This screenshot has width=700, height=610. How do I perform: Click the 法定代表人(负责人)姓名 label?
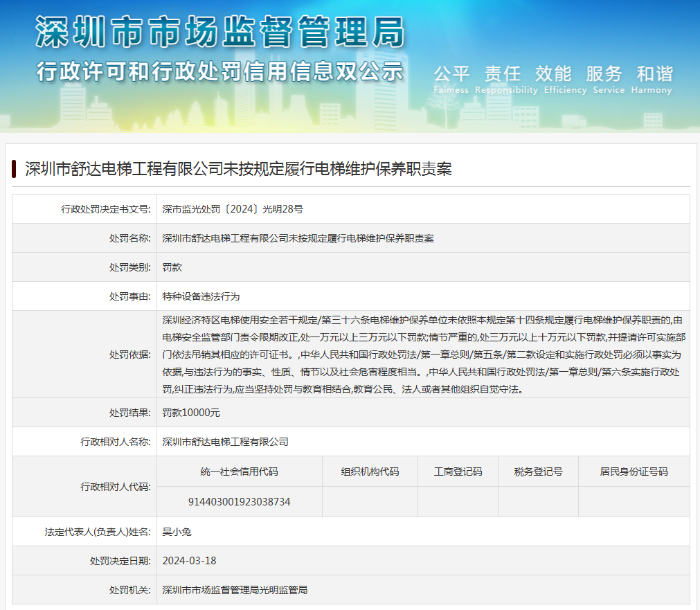click(x=98, y=532)
